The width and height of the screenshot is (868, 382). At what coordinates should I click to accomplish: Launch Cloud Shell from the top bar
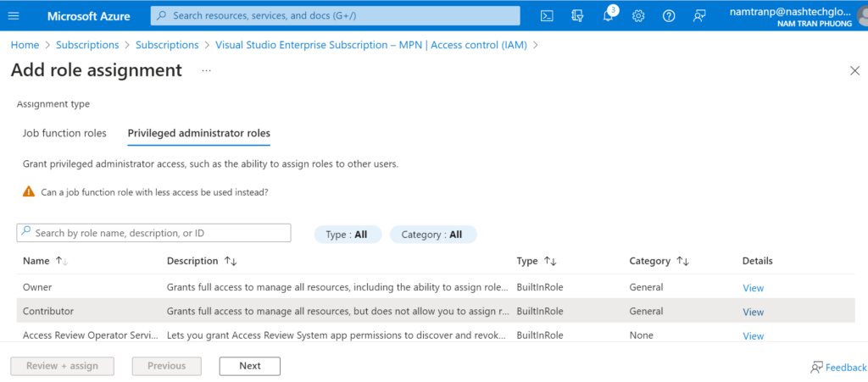click(x=548, y=15)
